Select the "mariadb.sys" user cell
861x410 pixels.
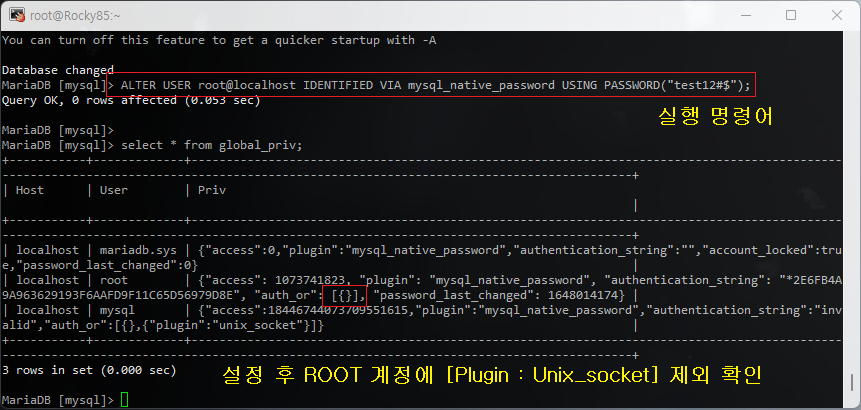coord(138,250)
